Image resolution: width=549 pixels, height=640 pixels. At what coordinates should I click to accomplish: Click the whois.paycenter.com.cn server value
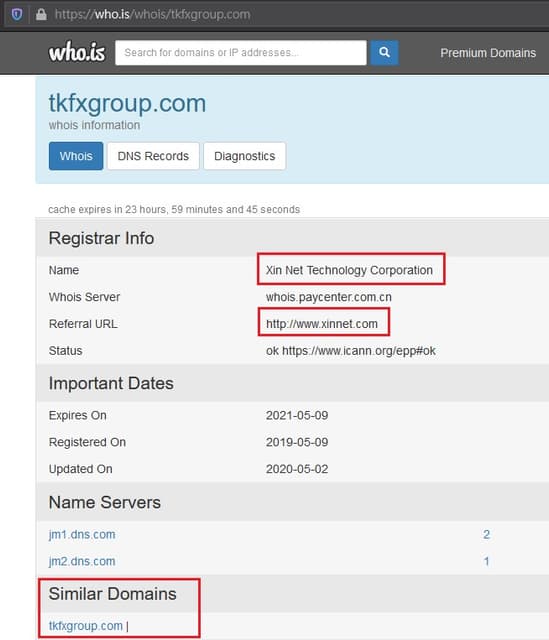329,297
